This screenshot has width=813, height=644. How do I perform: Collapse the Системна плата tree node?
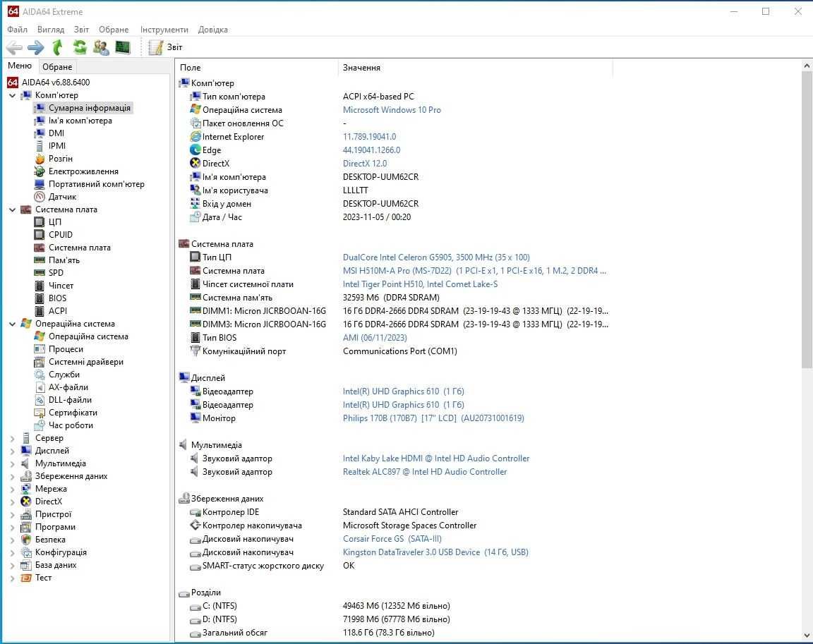tap(13, 209)
